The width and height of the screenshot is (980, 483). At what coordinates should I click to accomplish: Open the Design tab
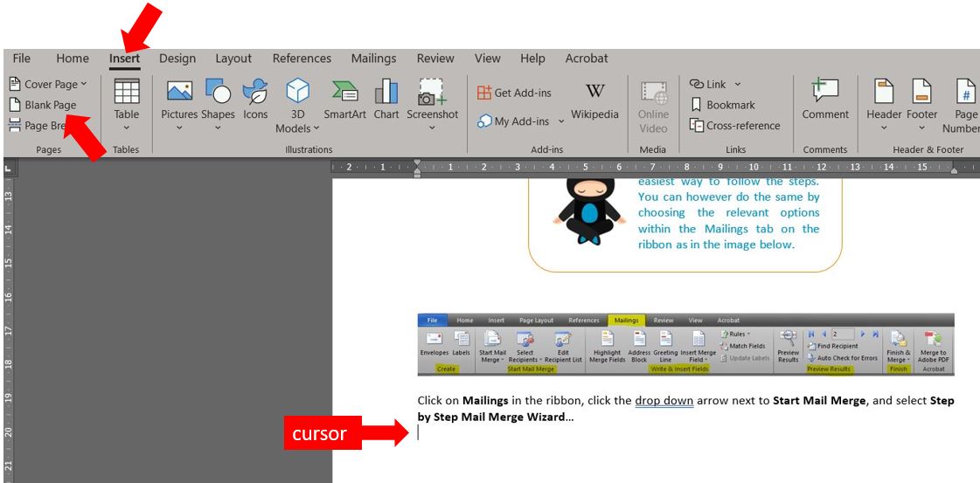(177, 58)
